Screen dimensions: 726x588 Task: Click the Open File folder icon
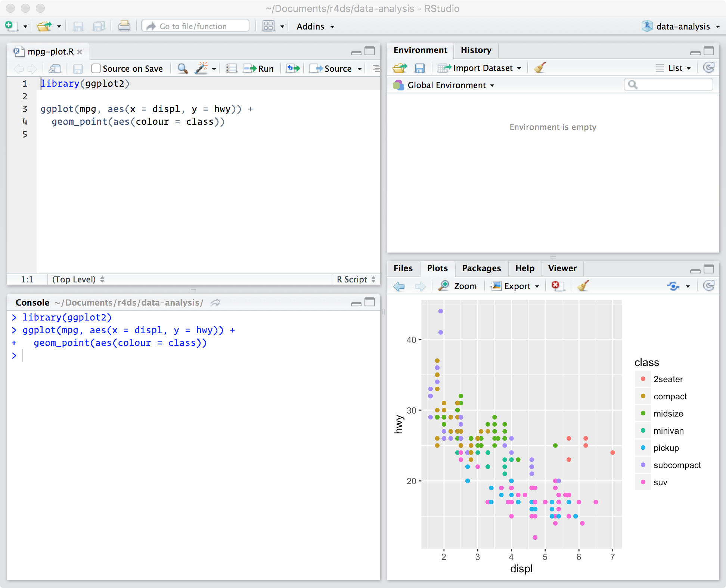click(44, 26)
